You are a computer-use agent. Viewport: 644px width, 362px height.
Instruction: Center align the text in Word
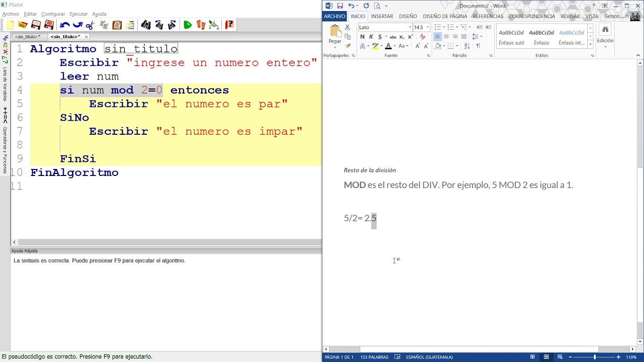[446, 37]
